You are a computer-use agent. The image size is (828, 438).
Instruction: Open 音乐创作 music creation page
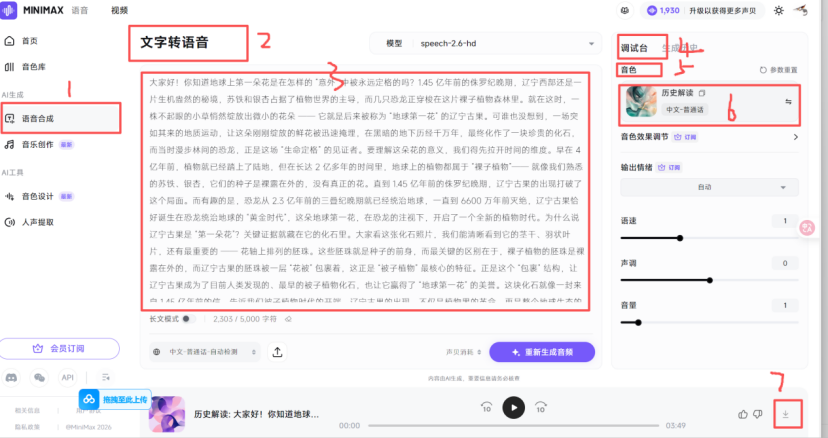[38, 144]
